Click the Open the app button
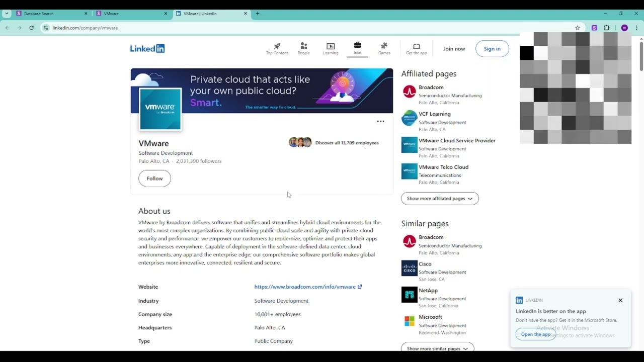This screenshot has width=644, height=362. pos(535,334)
